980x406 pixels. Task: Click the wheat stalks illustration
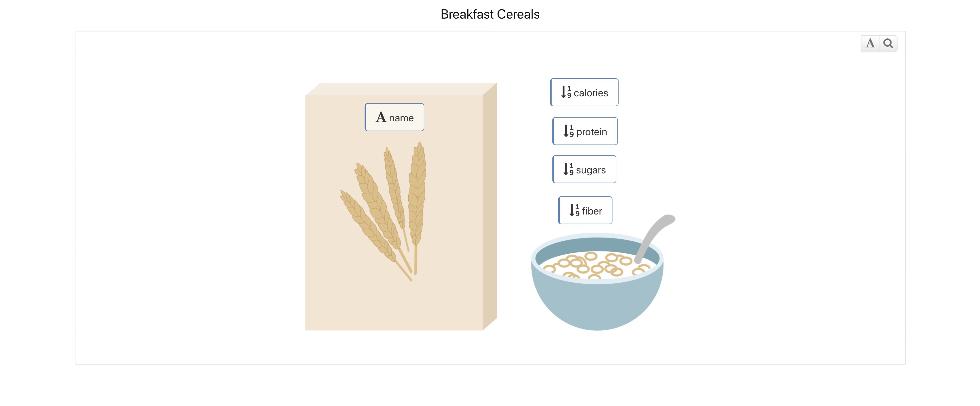[x=383, y=211]
